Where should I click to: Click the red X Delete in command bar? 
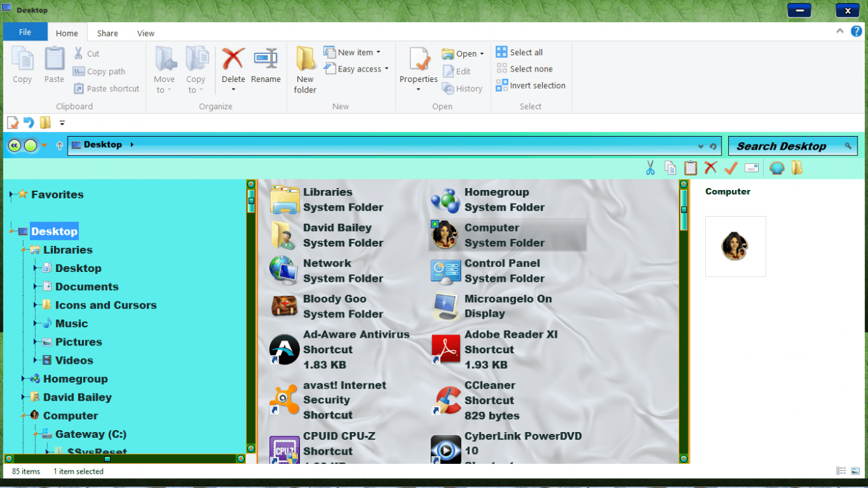pyautogui.click(x=711, y=168)
